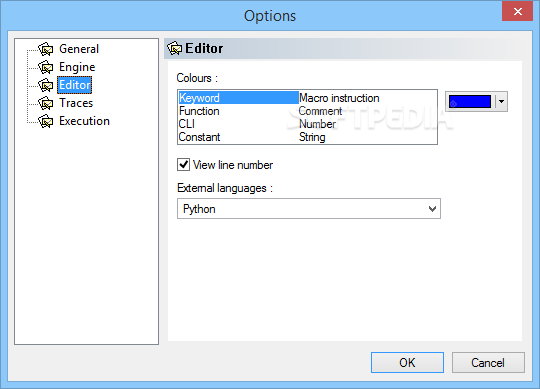Select the General options page
The height and width of the screenshot is (389, 540).
coord(79,49)
